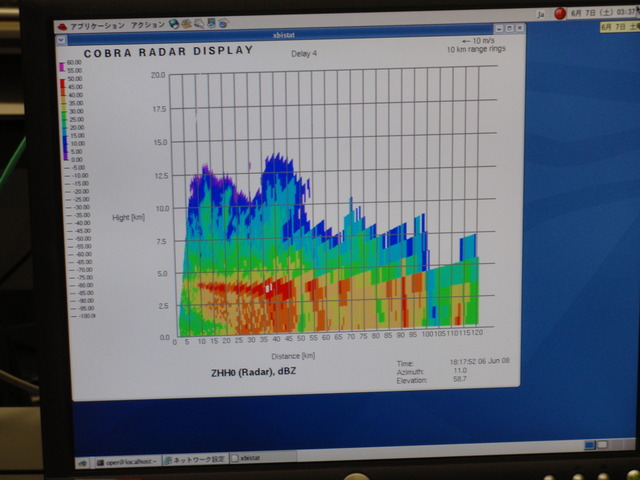Image resolution: width=640 pixels, height=480 pixels.
Task: Minimize the xbistat window
Action: (499, 29)
